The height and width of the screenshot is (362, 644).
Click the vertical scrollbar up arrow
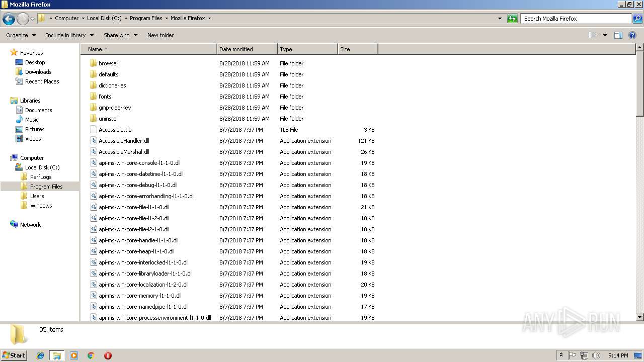(640, 48)
